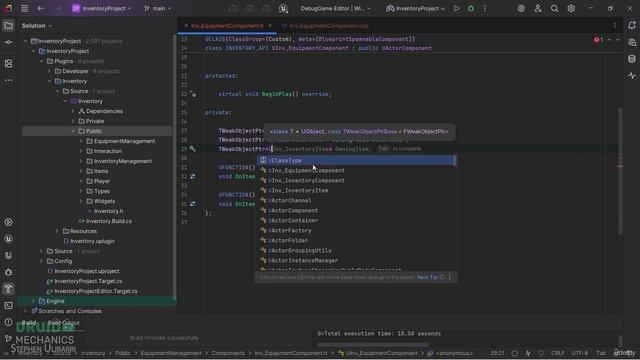
Task: Run InventoryProject with the green play button
Action: click(456, 8)
